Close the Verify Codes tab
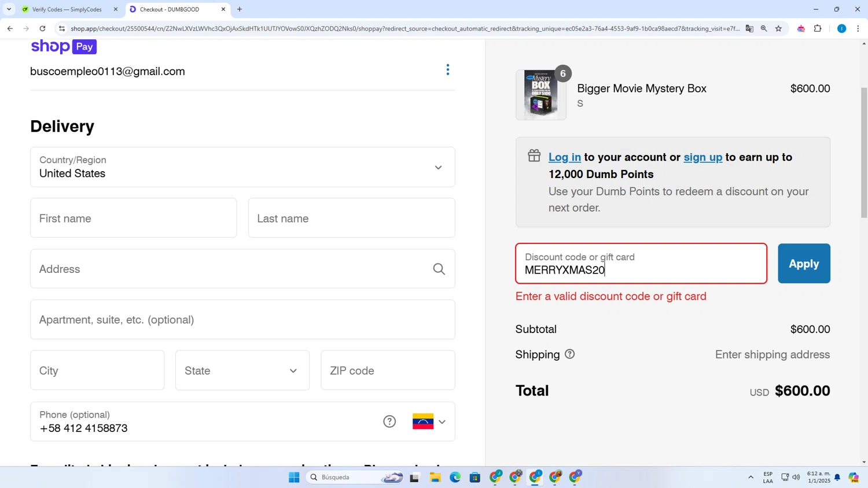 115,9
